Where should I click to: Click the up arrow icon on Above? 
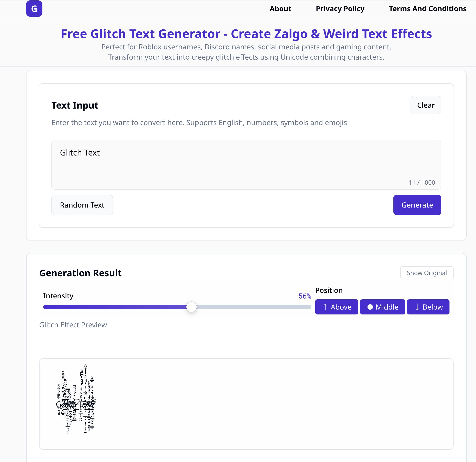325,307
